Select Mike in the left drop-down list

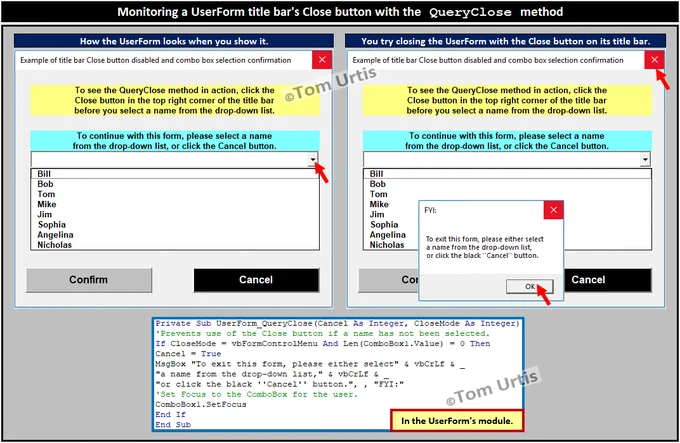coord(175,204)
